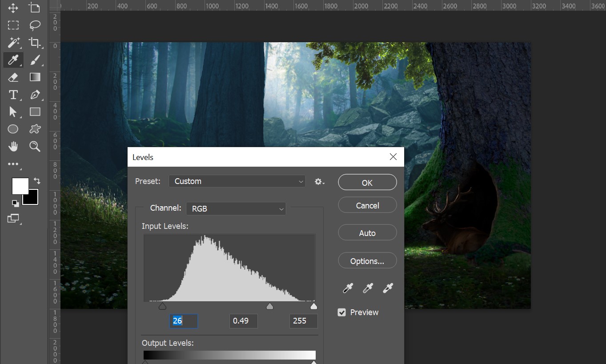Pick the set white point eyedropper
This screenshot has height=364, width=606.
388,288
